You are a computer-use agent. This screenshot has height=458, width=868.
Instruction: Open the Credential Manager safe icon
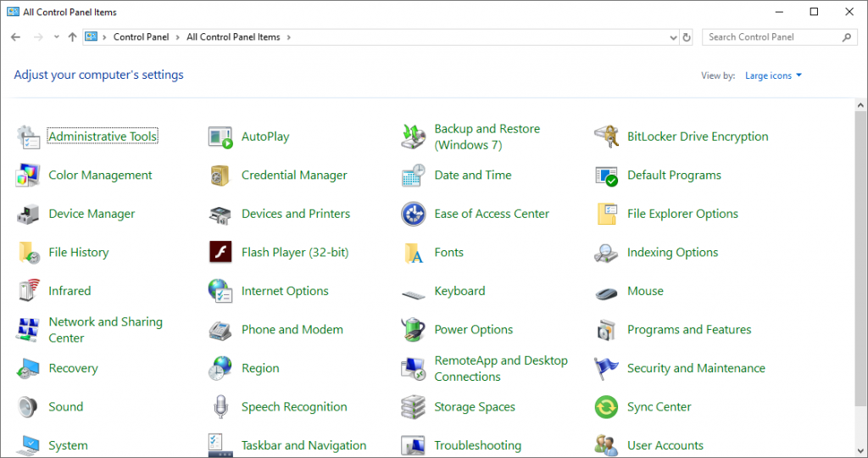coord(220,176)
